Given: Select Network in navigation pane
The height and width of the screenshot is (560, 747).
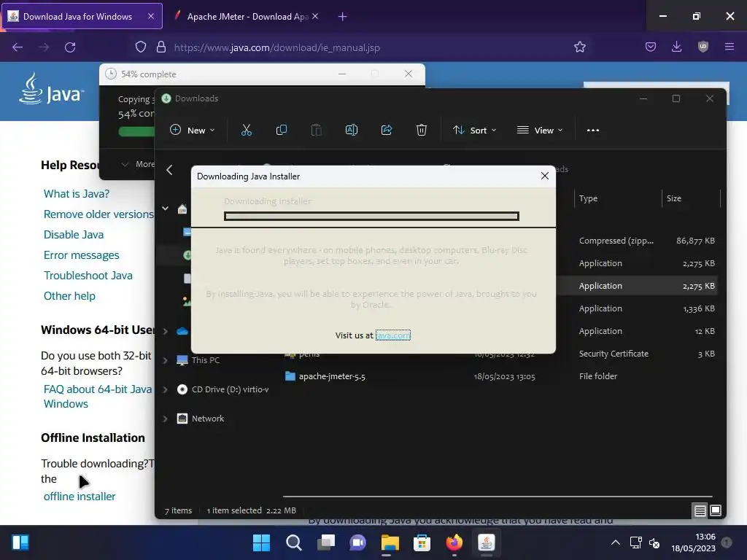Looking at the screenshot, I should pyautogui.click(x=208, y=419).
